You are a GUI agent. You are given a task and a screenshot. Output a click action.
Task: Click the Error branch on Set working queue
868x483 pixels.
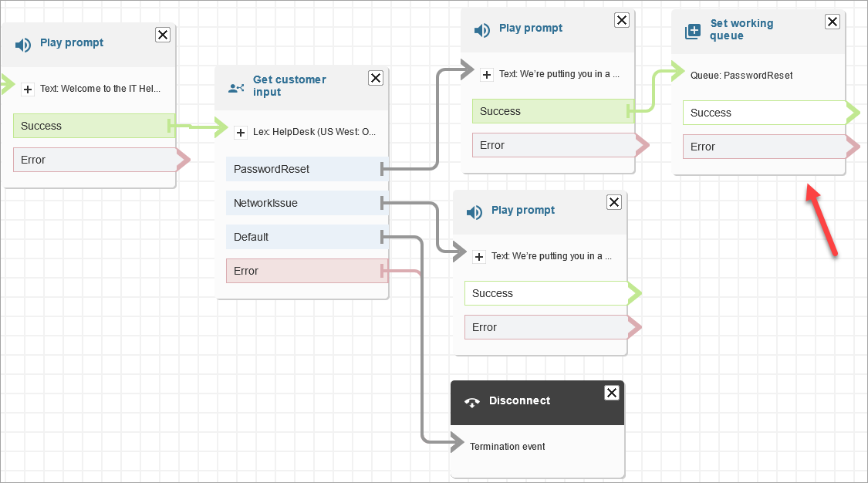pyautogui.click(x=764, y=147)
